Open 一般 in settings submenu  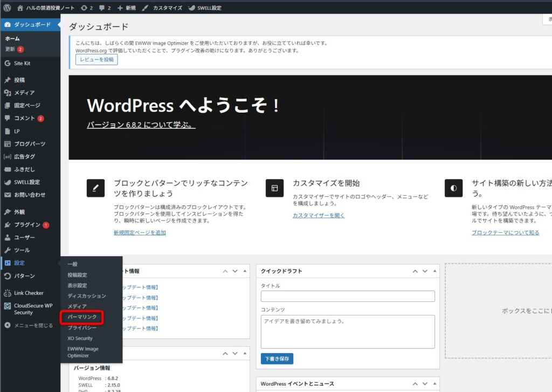click(x=73, y=264)
